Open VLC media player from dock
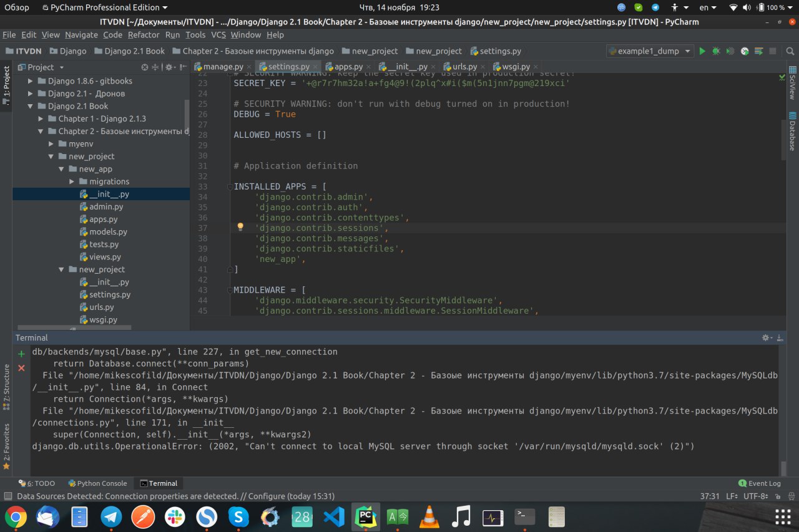 pos(429,516)
